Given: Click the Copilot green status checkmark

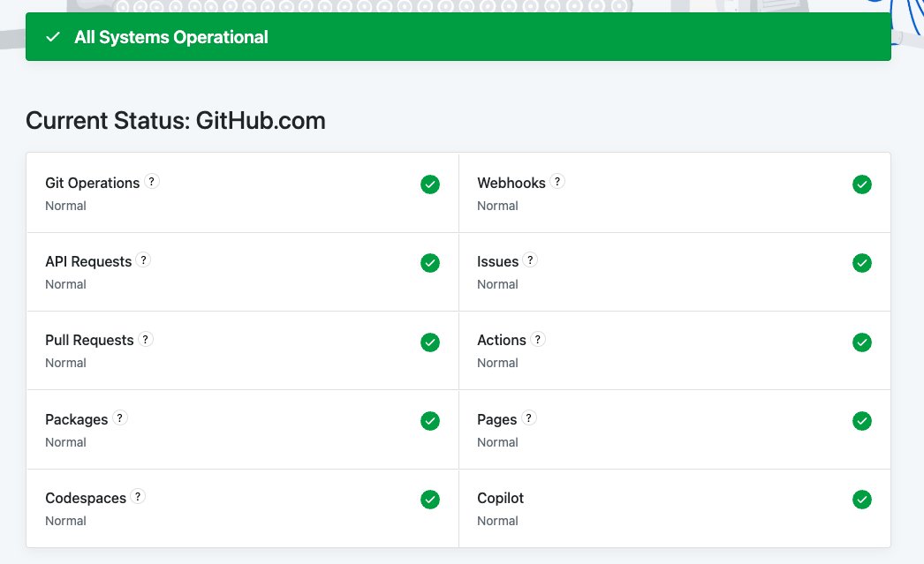Looking at the screenshot, I should click(x=862, y=500).
